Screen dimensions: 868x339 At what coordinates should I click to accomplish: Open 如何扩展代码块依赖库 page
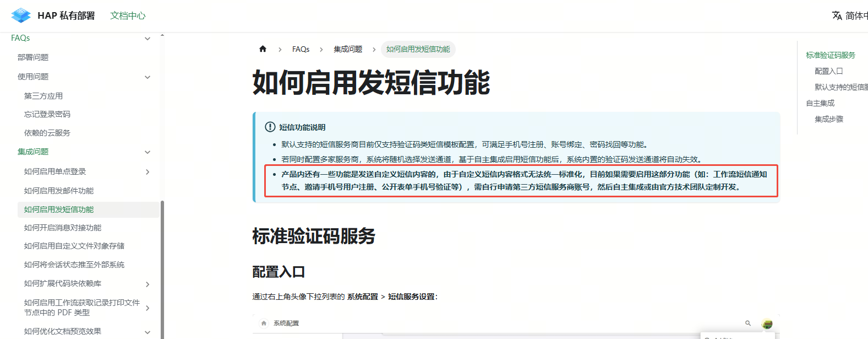pyautogui.click(x=63, y=283)
